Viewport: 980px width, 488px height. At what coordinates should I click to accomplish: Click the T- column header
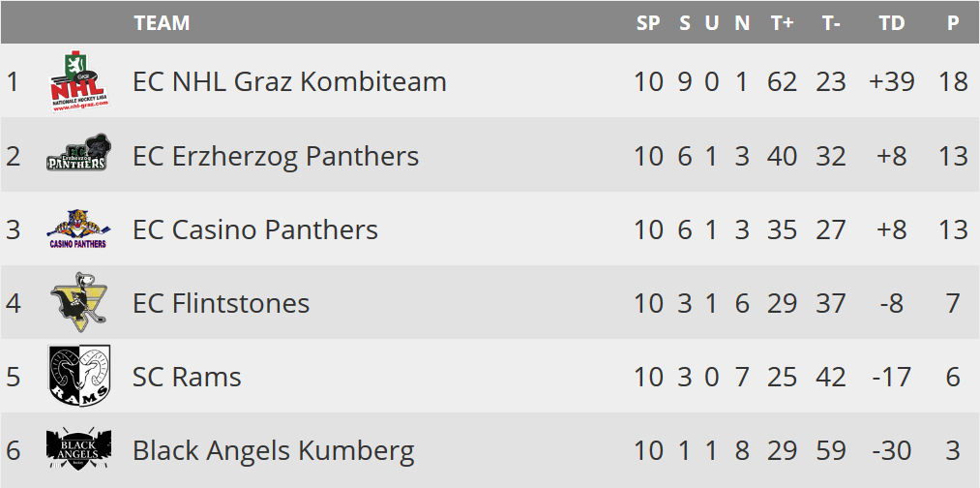coord(831,23)
